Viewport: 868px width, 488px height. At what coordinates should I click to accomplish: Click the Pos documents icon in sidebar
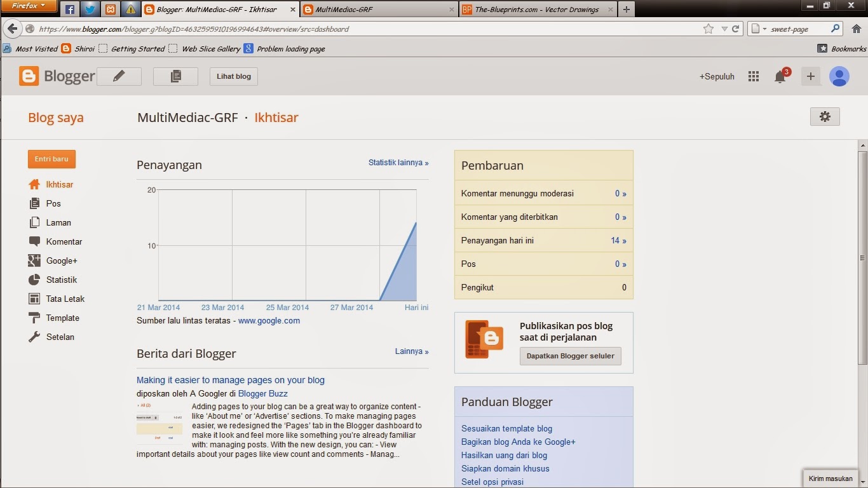click(34, 203)
